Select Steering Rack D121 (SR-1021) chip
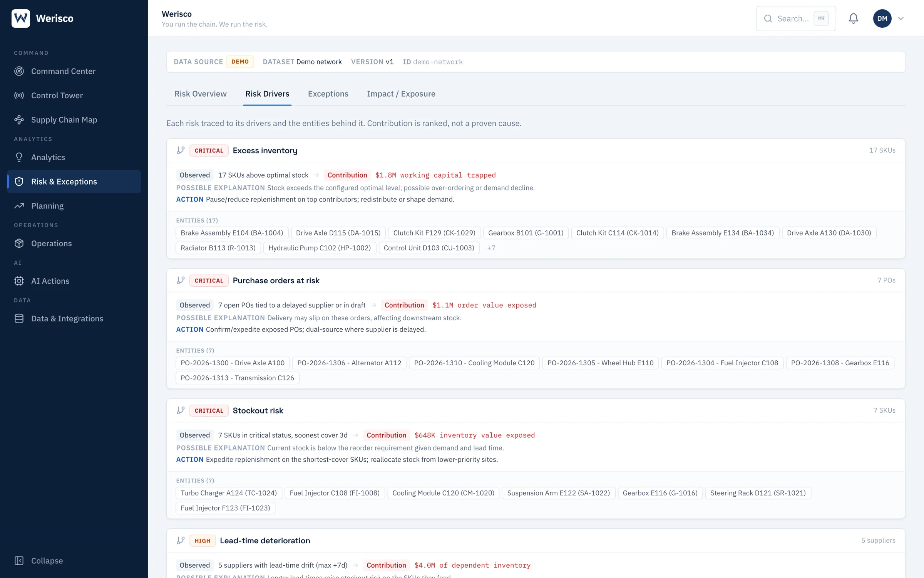 (x=758, y=493)
